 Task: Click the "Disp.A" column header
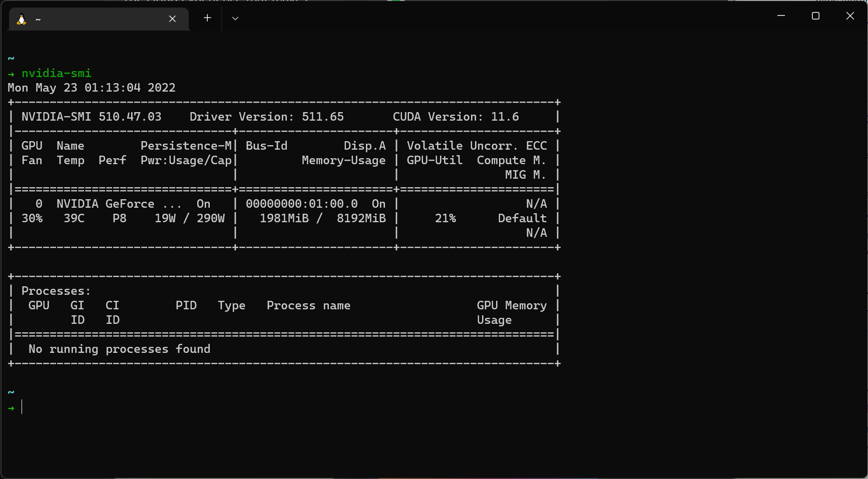tap(365, 146)
